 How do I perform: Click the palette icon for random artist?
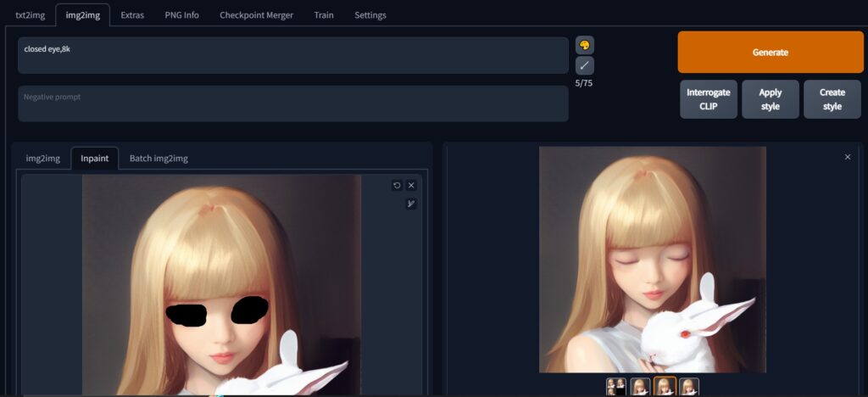pos(584,46)
